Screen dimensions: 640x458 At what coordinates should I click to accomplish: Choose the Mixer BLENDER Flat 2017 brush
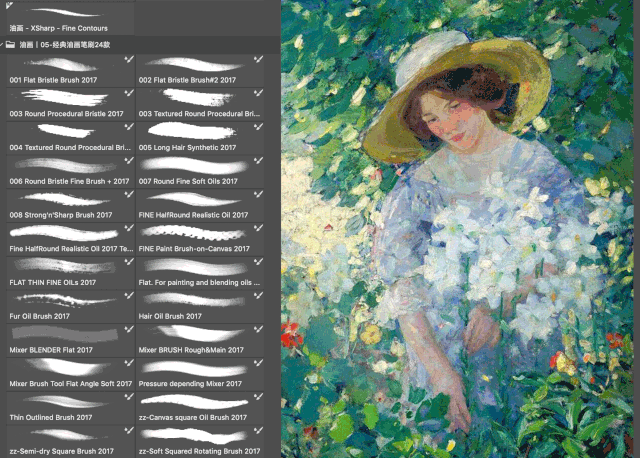click(70, 340)
